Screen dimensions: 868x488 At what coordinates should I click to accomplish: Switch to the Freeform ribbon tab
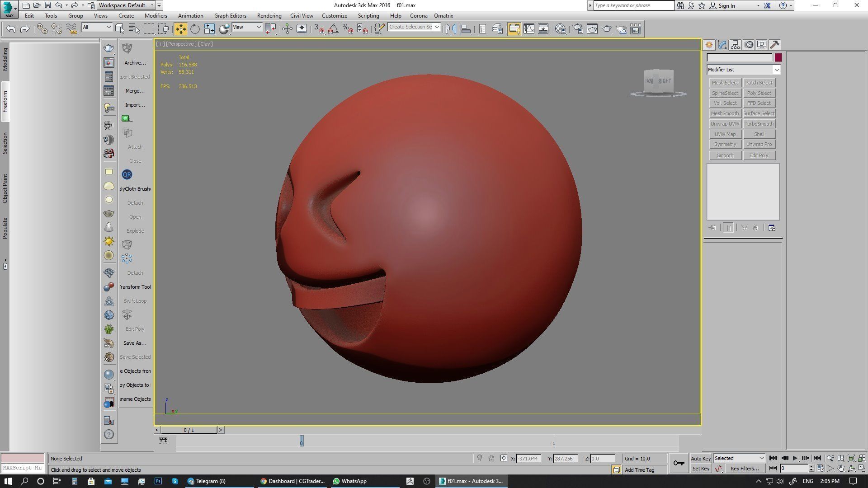(x=5, y=102)
